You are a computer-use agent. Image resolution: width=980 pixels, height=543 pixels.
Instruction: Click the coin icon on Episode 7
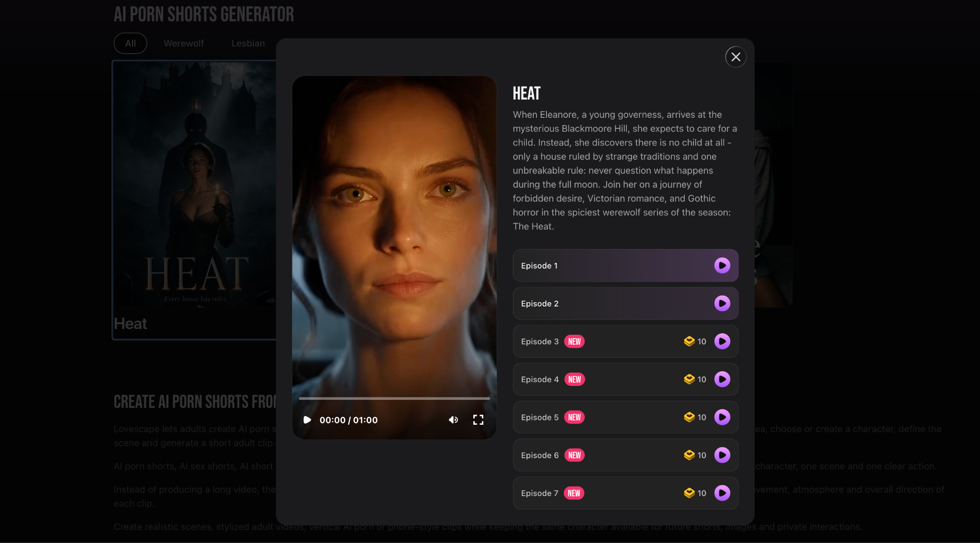click(689, 492)
